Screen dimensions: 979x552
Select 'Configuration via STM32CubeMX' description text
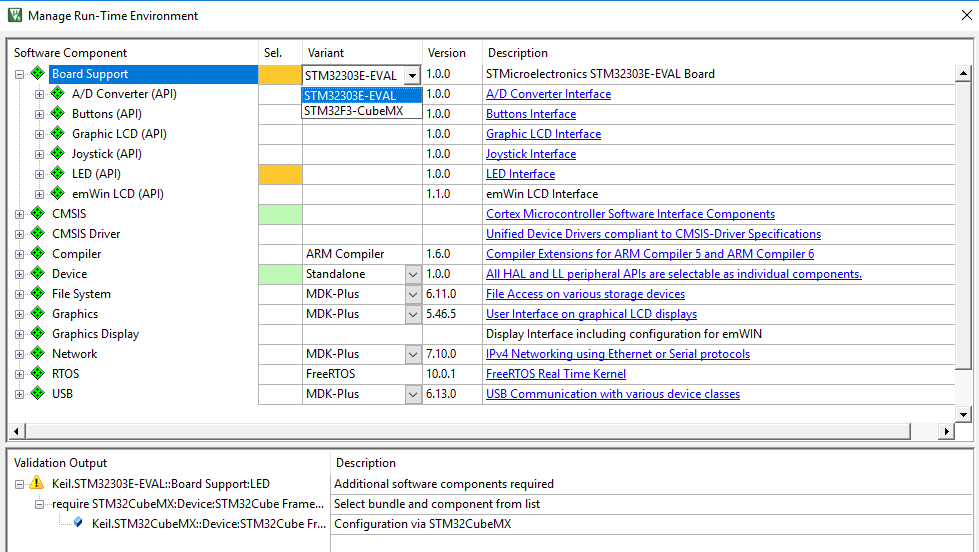422,524
